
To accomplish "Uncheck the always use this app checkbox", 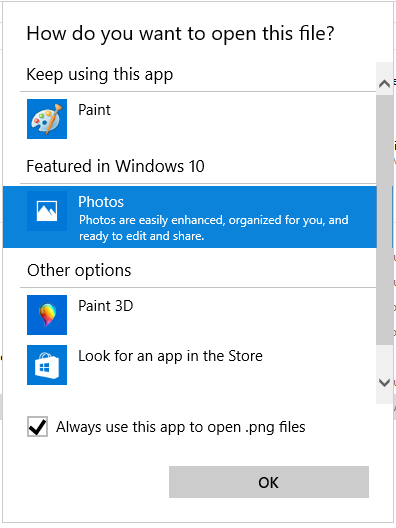I will click(37, 427).
